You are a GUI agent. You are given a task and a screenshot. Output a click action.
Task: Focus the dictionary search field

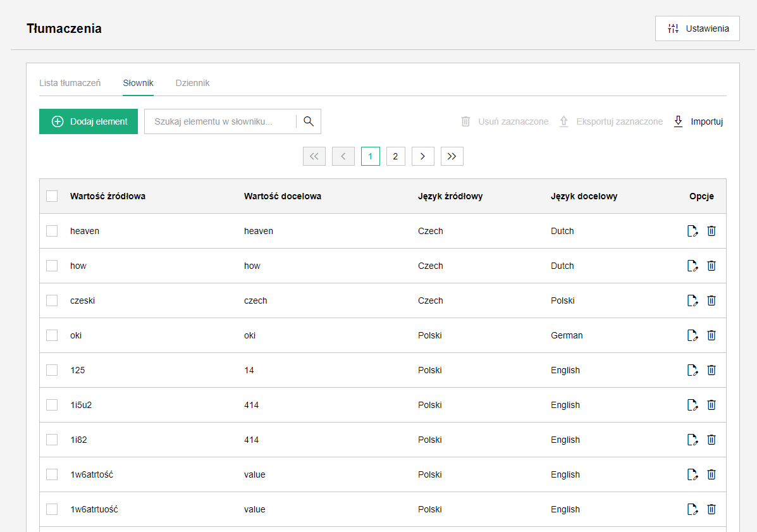(x=220, y=121)
